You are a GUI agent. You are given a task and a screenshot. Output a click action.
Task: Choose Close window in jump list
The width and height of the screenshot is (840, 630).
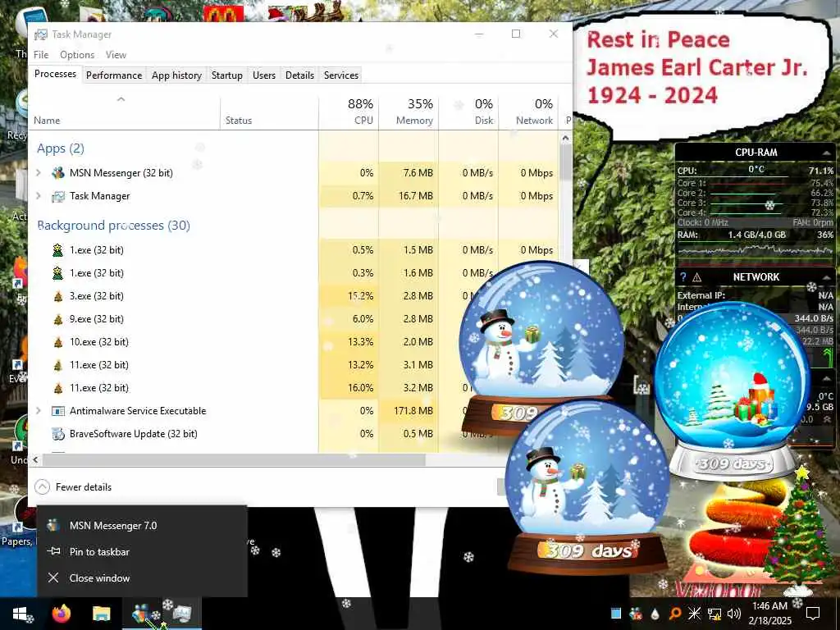click(x=142, y=578)
